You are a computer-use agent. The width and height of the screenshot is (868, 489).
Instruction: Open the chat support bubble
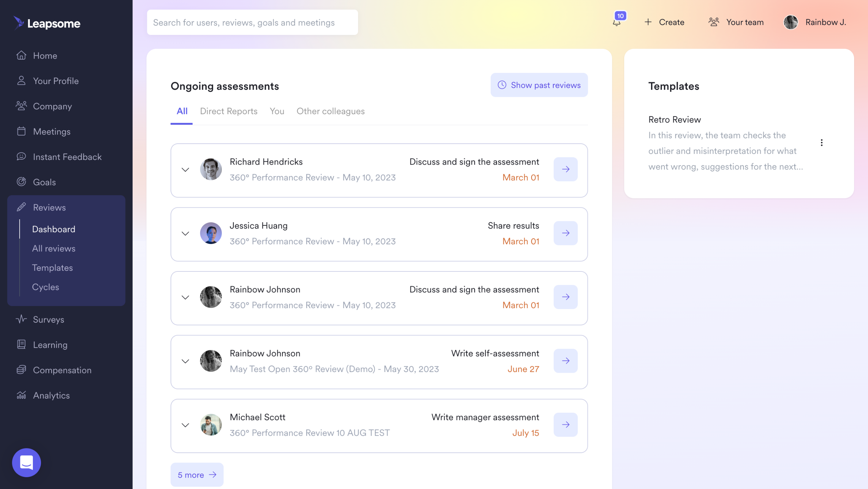point(26,462)
